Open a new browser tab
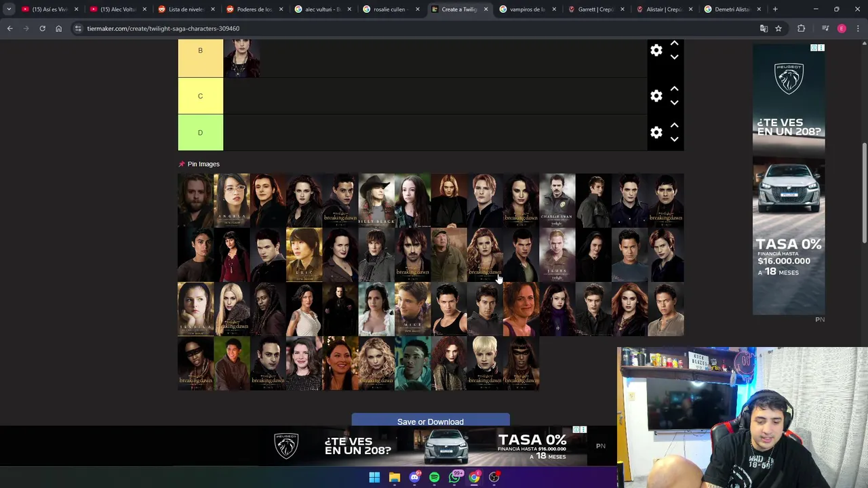The width and height of the screenshot is (868, 488). [775, 9]
